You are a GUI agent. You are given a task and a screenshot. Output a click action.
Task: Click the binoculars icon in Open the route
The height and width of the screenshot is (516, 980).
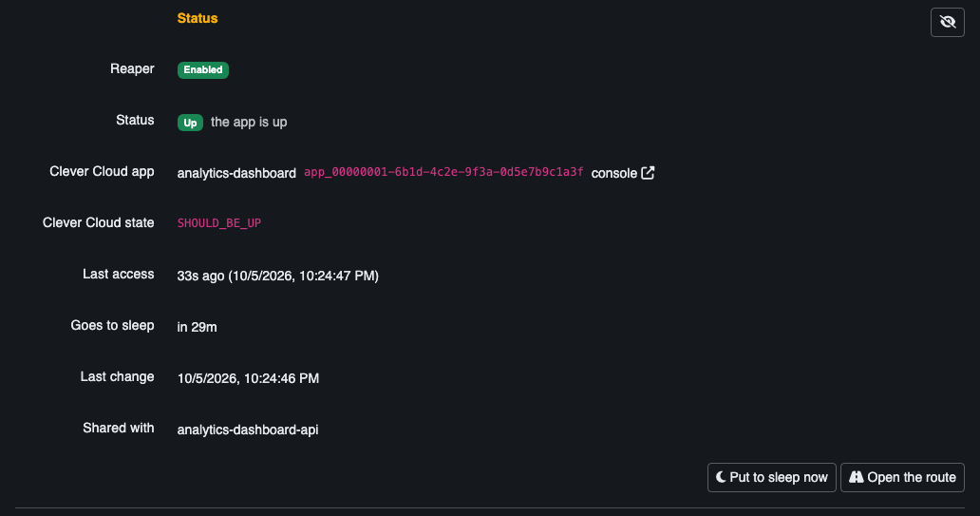pyautogui.click(x=856, y=477)
